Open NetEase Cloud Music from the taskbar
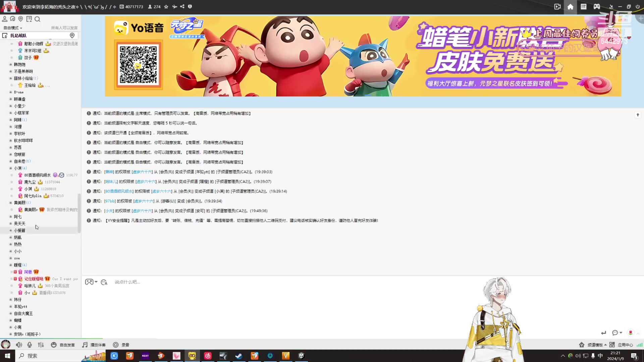Screen dimensions: 644x362 pos(208,356)
